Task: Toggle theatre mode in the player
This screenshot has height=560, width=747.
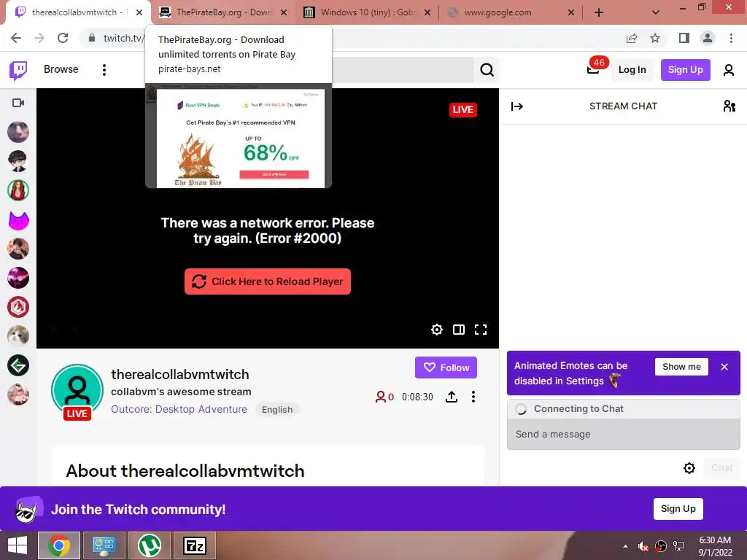Action: coord(459,330)
